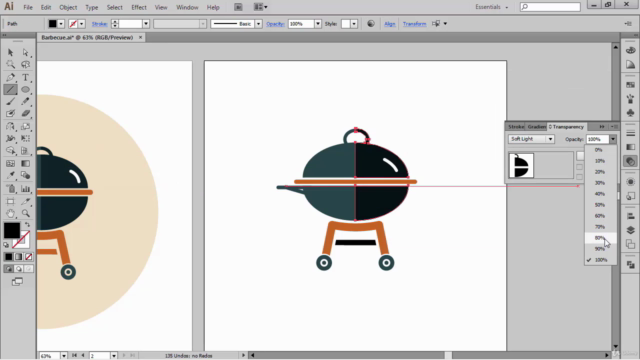Select the Perspective Grid tool
640x360 pixels.
coord(26,151)
